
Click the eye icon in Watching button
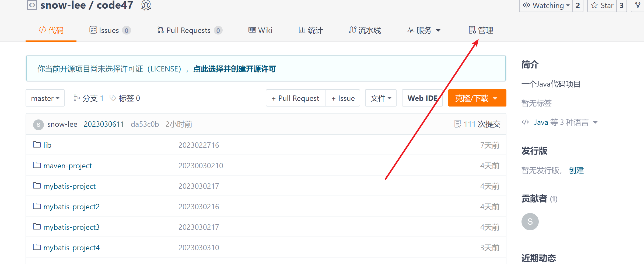(526, 5)
